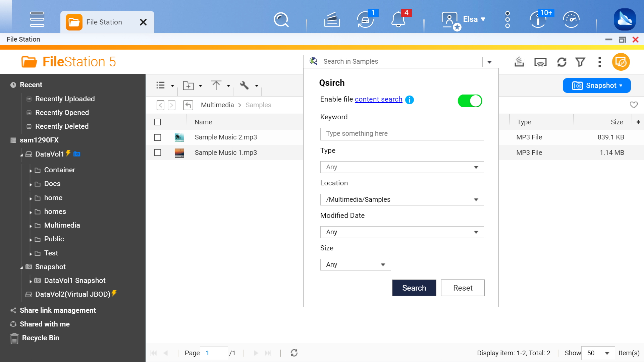Image resolution: width=644 pixels, height=362 pixels.
Task: Open the Recently Deleted menu item
Action: point(62,126)
